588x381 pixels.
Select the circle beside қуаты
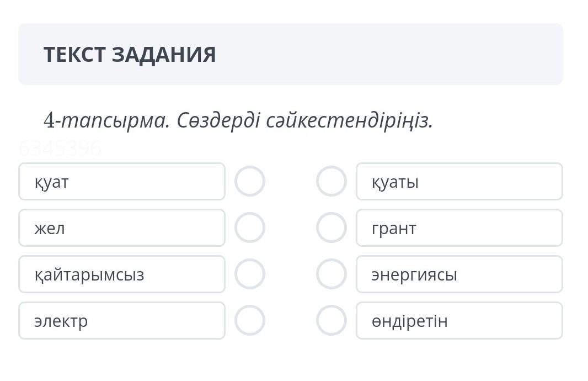(x=332, y=181)
